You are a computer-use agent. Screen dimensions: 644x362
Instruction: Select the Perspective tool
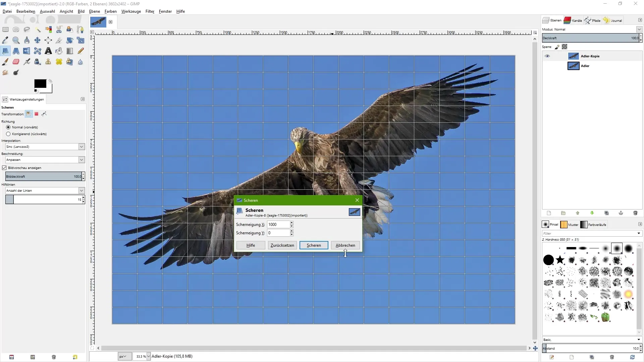point(16,51)
